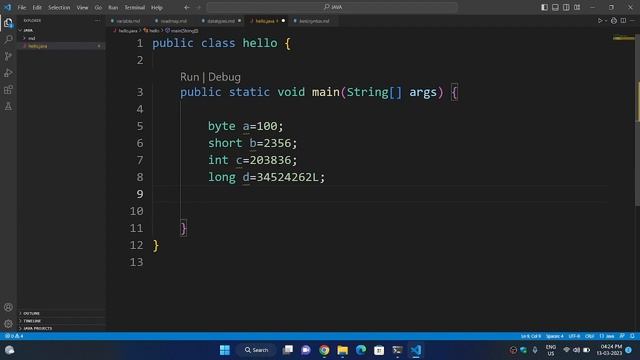
Task: Open the Search view in activity bar
Action: (8, 40)
